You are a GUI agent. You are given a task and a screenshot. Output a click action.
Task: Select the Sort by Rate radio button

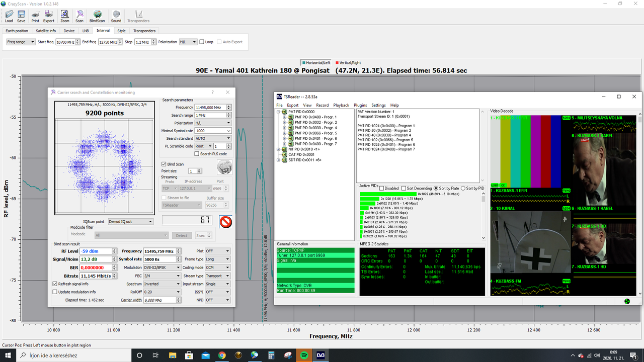436,189
